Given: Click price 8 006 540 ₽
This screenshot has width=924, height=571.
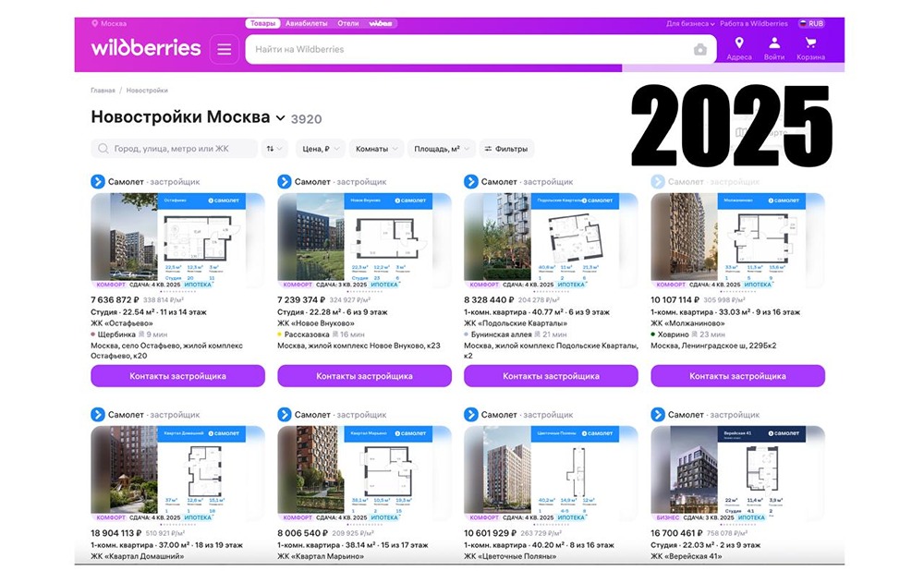Looking at the screenshot, I should [303, 533].
